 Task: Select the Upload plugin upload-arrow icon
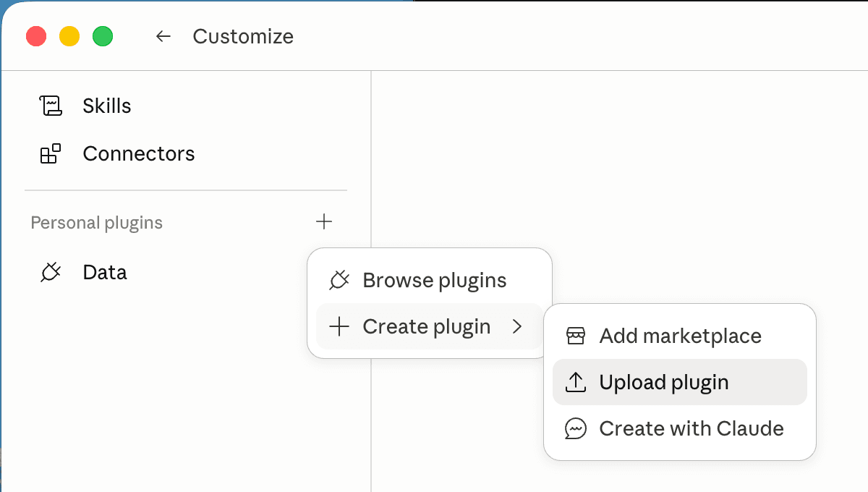point(575,382)
